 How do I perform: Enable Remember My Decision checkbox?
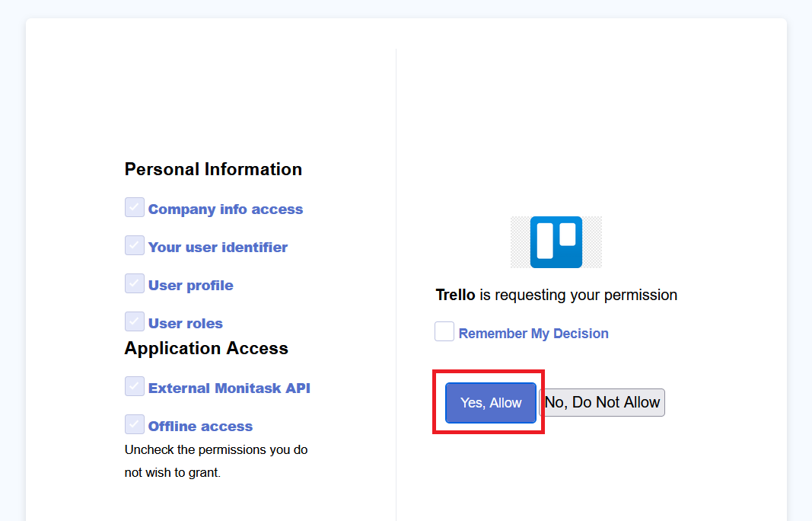pyautogui.click(x=444, y=331)
